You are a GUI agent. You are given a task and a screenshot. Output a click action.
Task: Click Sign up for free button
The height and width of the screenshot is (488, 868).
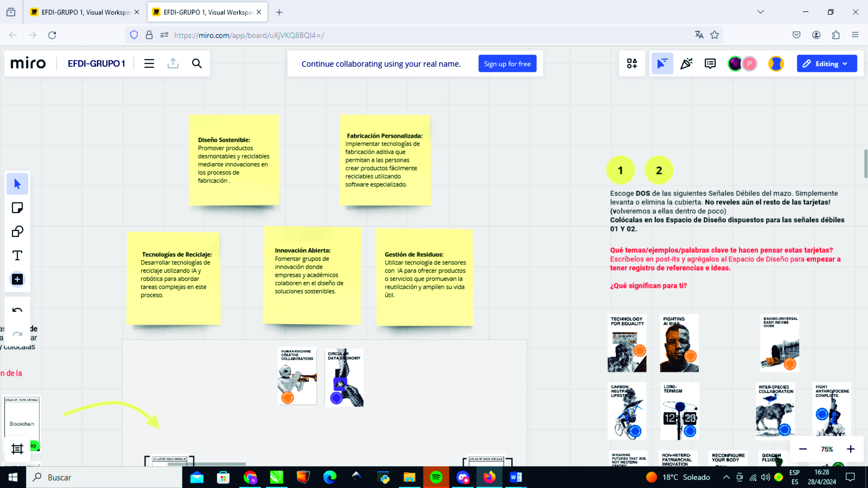507,64
